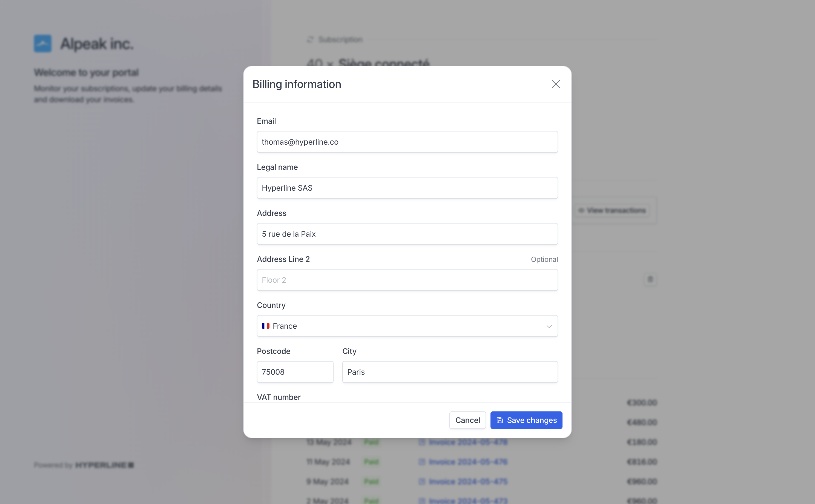Close the Billing information dialog
815x504 pixels.
point(555,84)
